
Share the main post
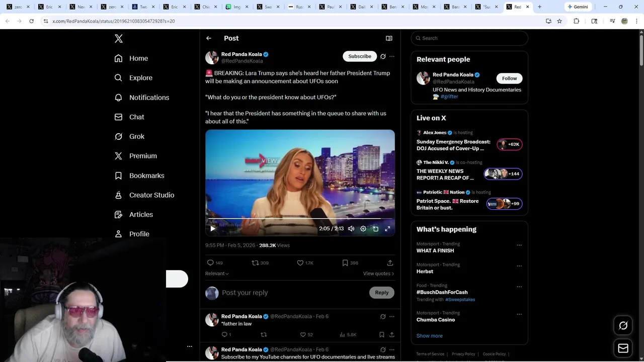(x=390, y=263)
